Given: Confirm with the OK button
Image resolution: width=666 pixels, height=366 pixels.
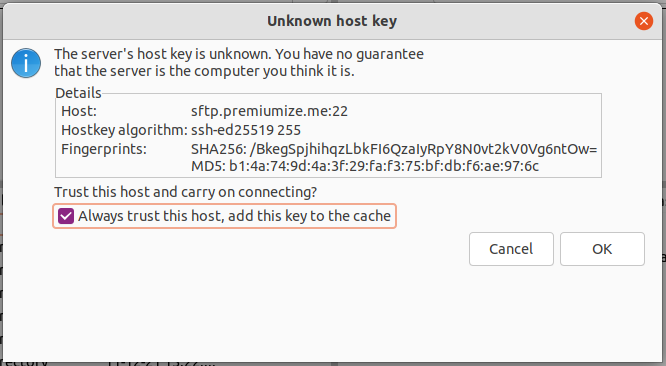Looking at the screenshot, I should point(602,249).
